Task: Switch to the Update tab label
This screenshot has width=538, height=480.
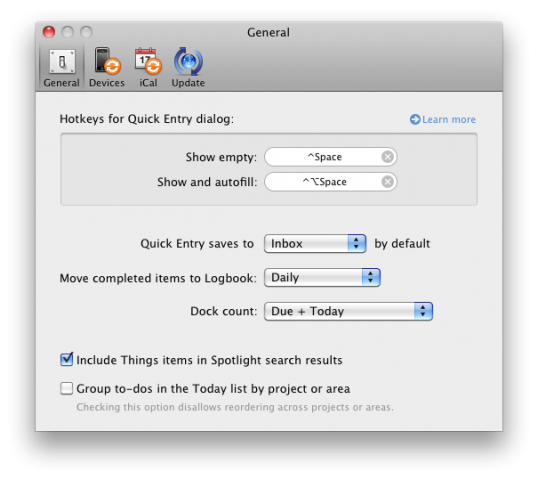Action: click(x=188, y=83)
